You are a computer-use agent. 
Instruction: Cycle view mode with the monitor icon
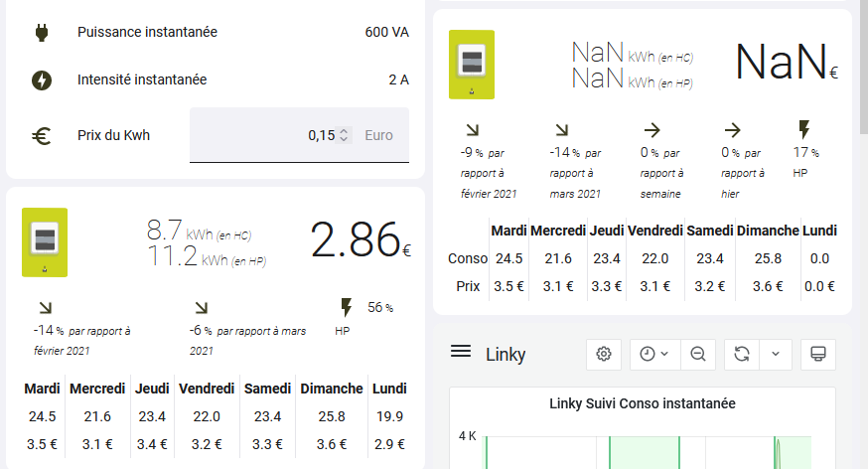click(818, 354)
